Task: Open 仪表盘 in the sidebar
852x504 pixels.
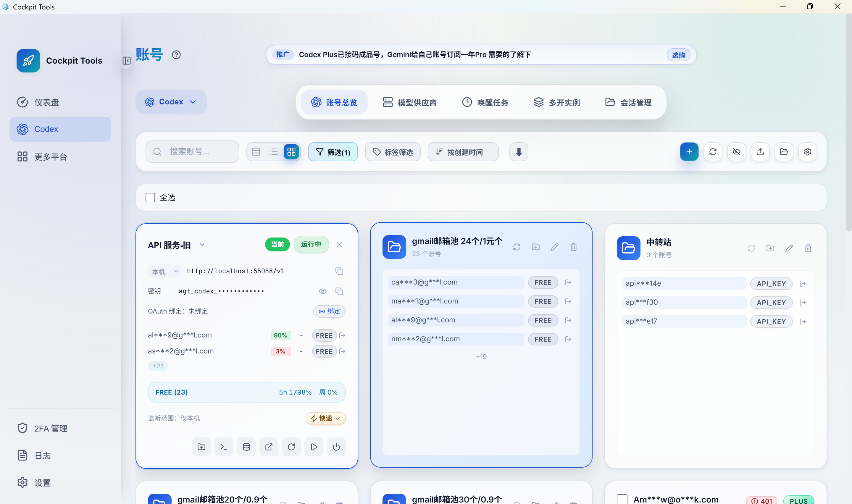Action: click(x=60, y=102)
